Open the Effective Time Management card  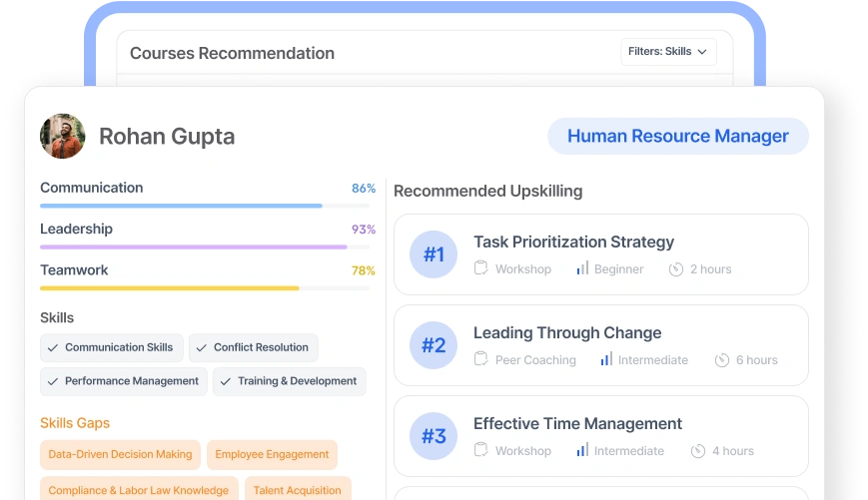(x=601, y=436)
